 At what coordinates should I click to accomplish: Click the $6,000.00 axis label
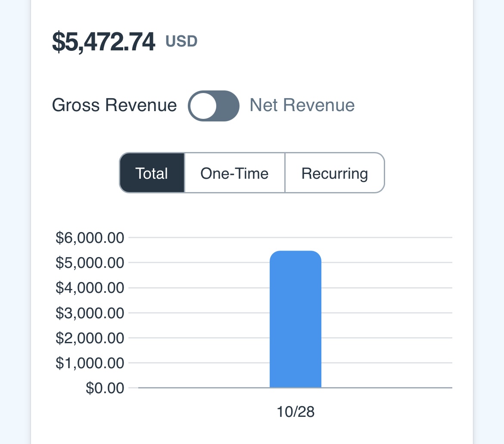[x=90, y=237]
